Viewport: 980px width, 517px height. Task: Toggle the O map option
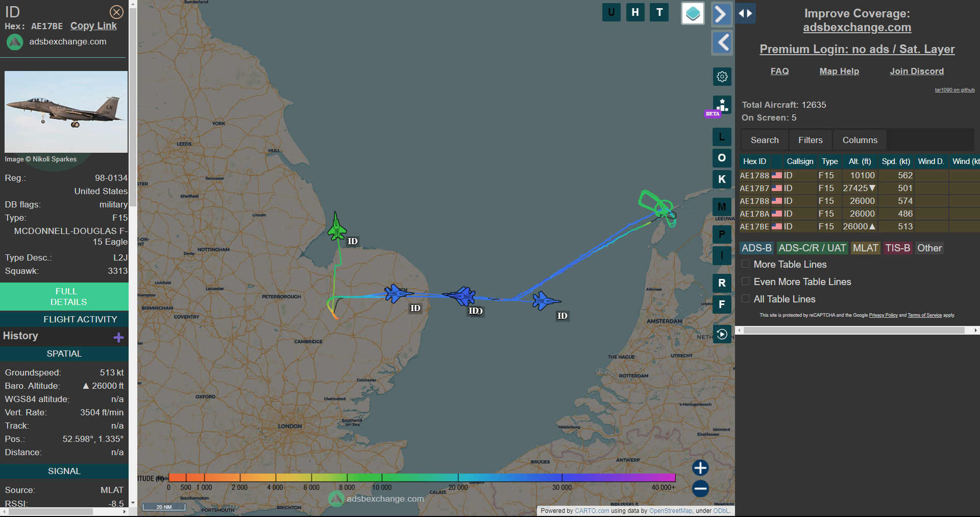click(x=722, y=158)
